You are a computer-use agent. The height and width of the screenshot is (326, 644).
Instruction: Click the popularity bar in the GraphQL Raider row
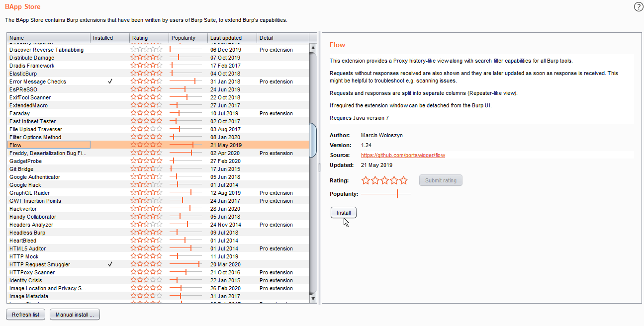coord(186,193)
